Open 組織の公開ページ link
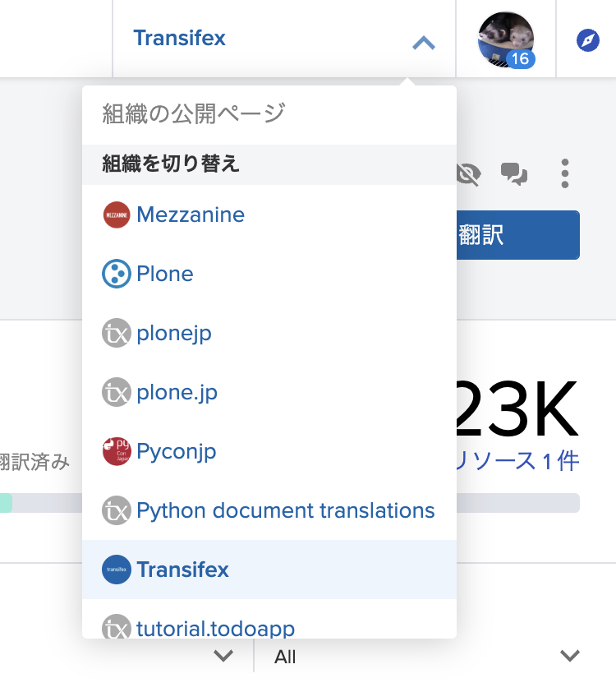This screenshot has width=616, height=692. tap(193, 114)
